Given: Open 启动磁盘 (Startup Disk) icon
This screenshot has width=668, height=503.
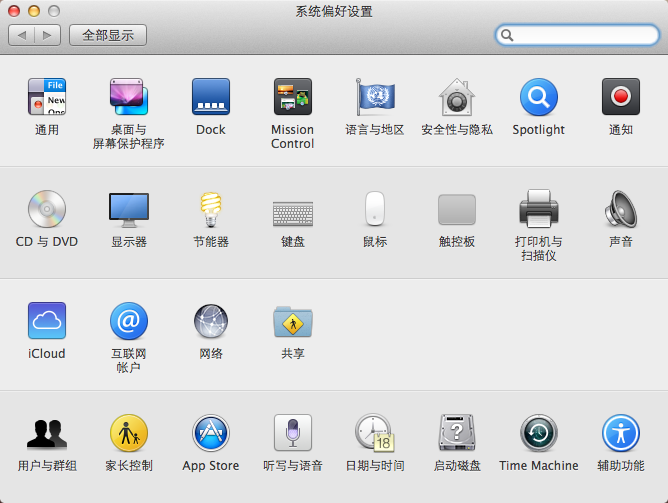Looking at the screenshot, I should (x=457, y=433).
